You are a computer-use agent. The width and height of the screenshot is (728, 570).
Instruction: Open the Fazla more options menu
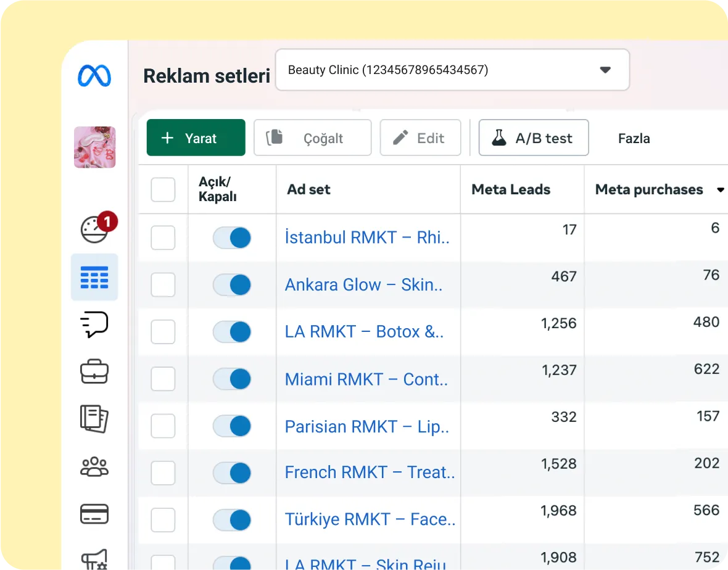coord(634,138)
